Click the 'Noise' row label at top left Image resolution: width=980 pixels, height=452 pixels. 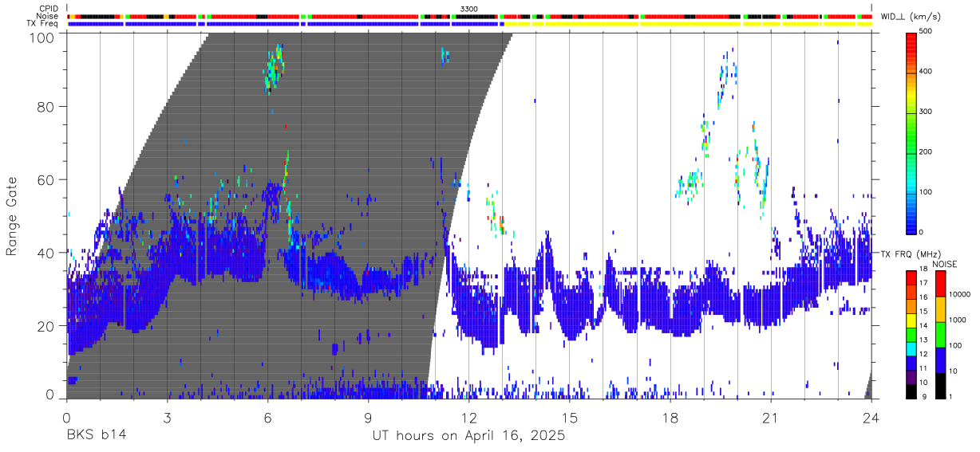(x=48, y=16)
